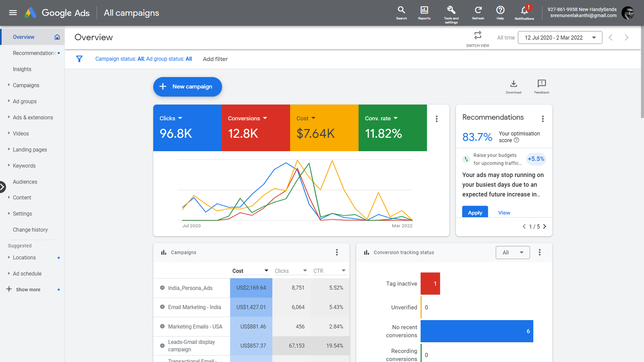Click the Refresh icon

click(x=478, y=13)
